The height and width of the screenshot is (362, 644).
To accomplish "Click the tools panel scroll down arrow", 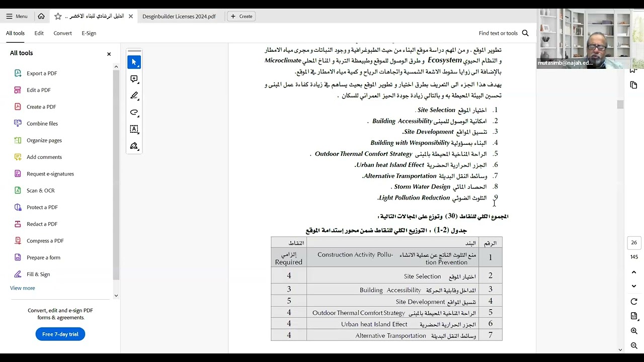I will (x=116, y=296).
